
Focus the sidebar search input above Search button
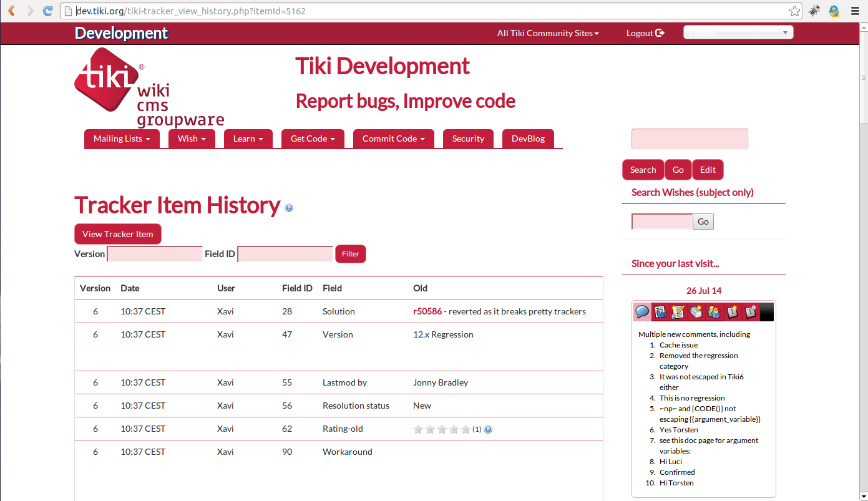[x=690, y=139]
